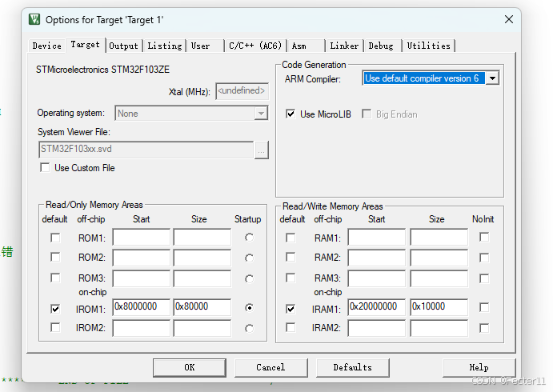Click the ROM3 Size field
The width and height of the screenshot is (553, 392).
[202, 278]
